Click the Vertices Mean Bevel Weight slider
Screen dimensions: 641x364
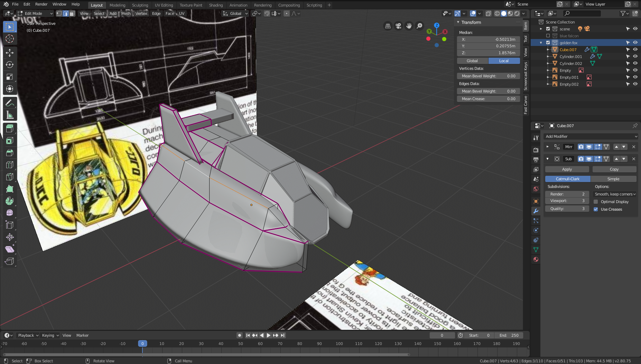489,76
